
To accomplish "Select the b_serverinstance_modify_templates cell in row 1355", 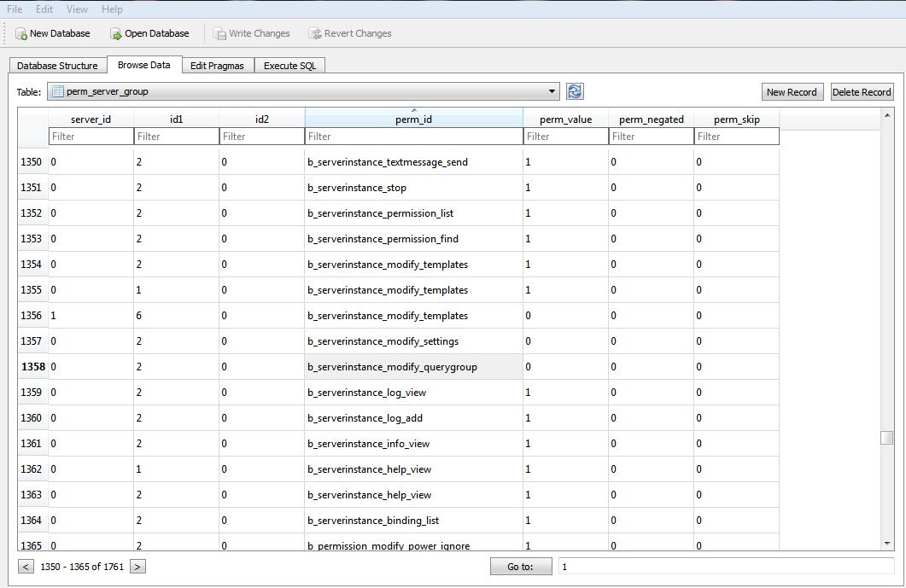I will point(413,290).
